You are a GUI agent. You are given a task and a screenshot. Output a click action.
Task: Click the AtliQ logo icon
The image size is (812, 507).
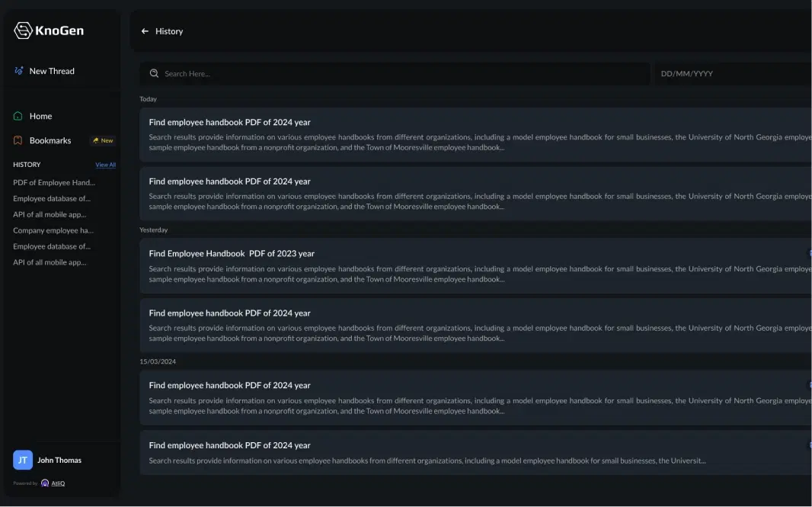coord(45,483)
